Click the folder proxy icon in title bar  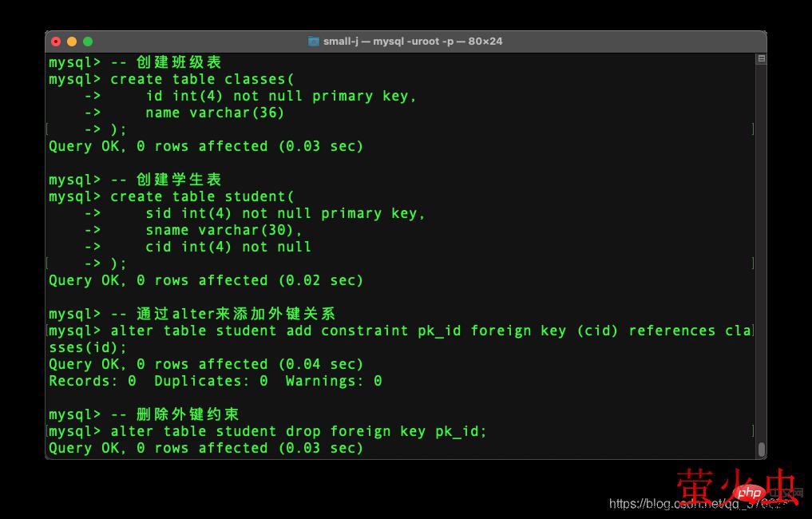(314, 42)
